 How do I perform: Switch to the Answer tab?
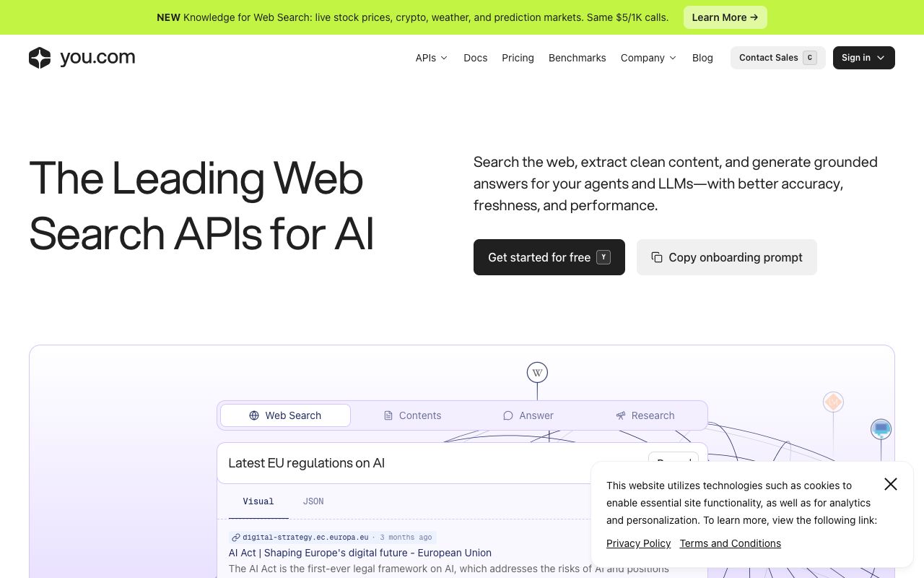528,415
